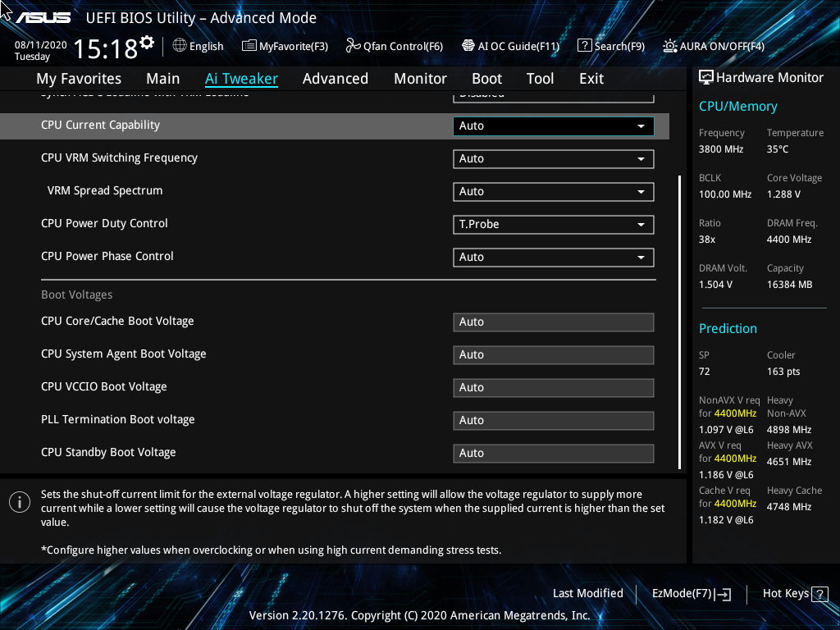This screenshot has height=630, width=840.
Task: Switch to EzMode(F7) label
Action: click(x=682, y=594)
